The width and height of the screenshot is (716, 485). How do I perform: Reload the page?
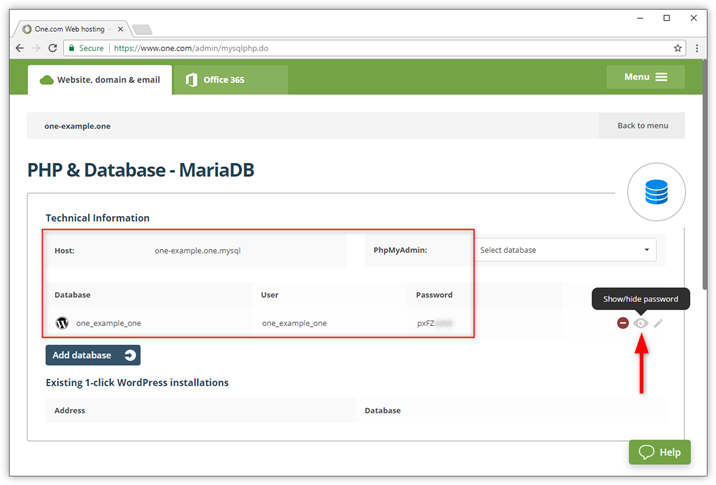coord(53,48)
